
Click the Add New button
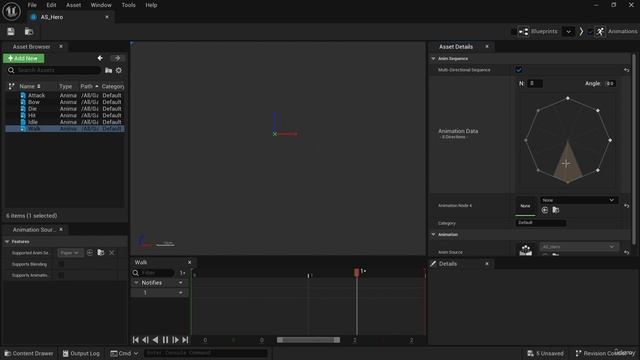pyautogui.click(x=24, y=58)
